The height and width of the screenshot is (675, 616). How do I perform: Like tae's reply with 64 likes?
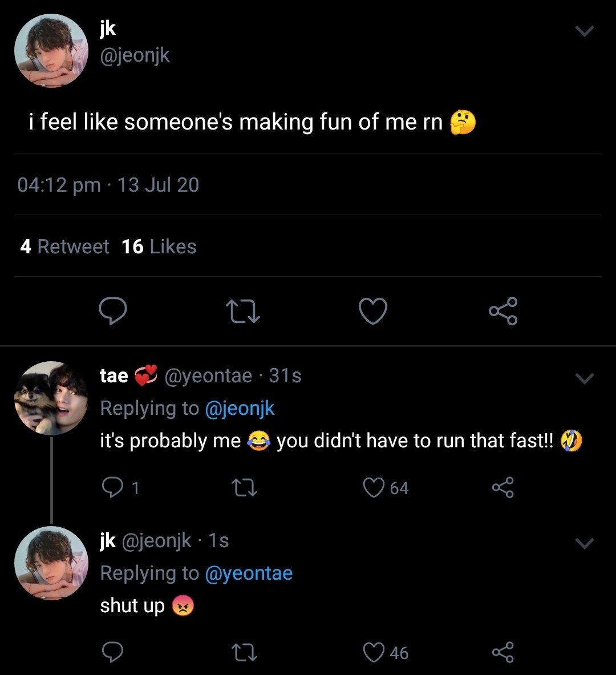(374, 488)
